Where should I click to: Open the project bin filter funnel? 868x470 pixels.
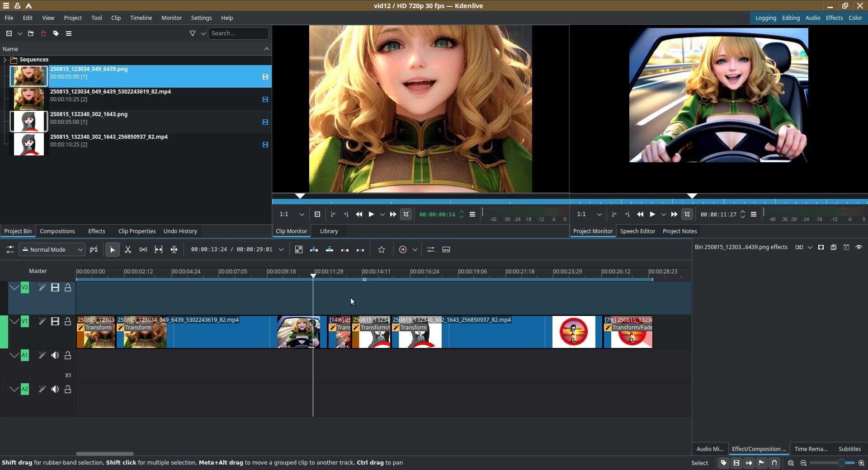[193, 33]
